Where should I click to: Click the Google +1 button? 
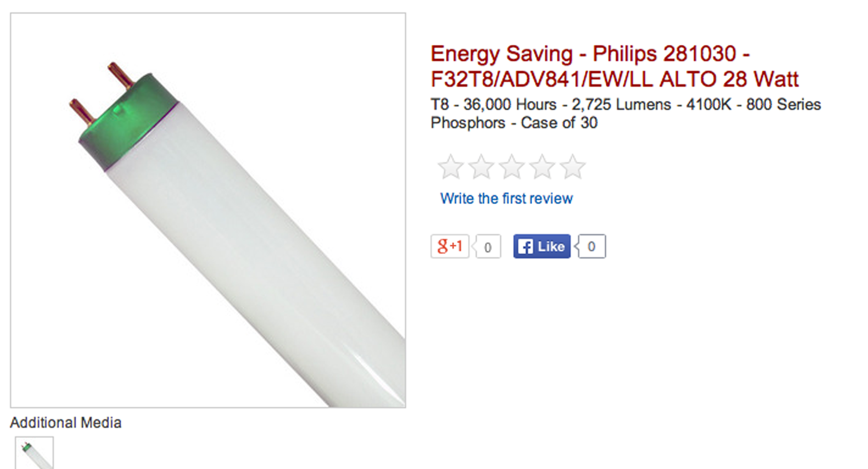pyautogui.click(x=450, y=246)
